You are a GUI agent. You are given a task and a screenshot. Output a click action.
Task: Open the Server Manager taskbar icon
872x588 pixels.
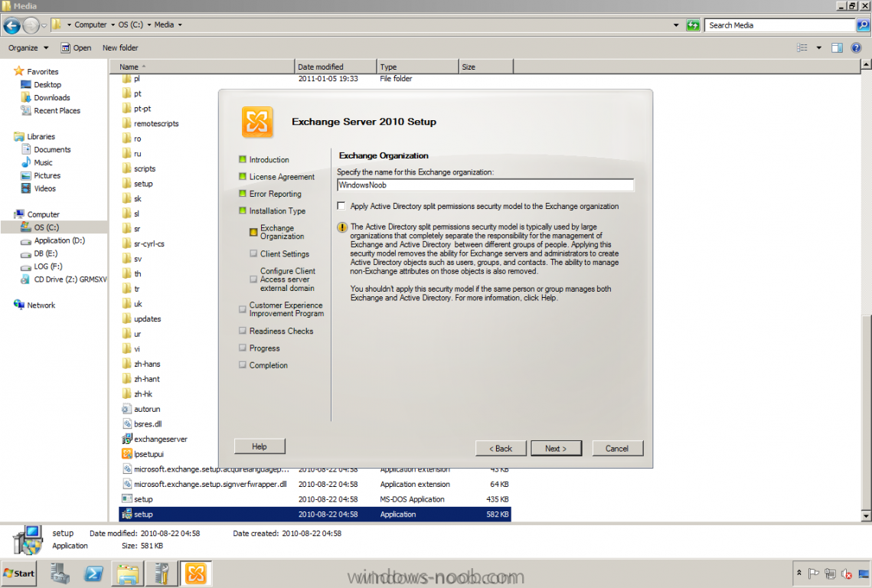(x=60, y=573)
